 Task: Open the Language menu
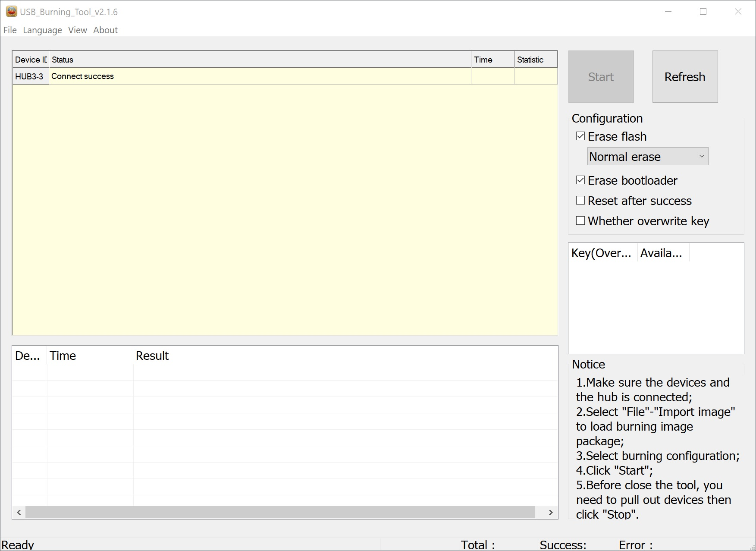(x=42, y=30)
